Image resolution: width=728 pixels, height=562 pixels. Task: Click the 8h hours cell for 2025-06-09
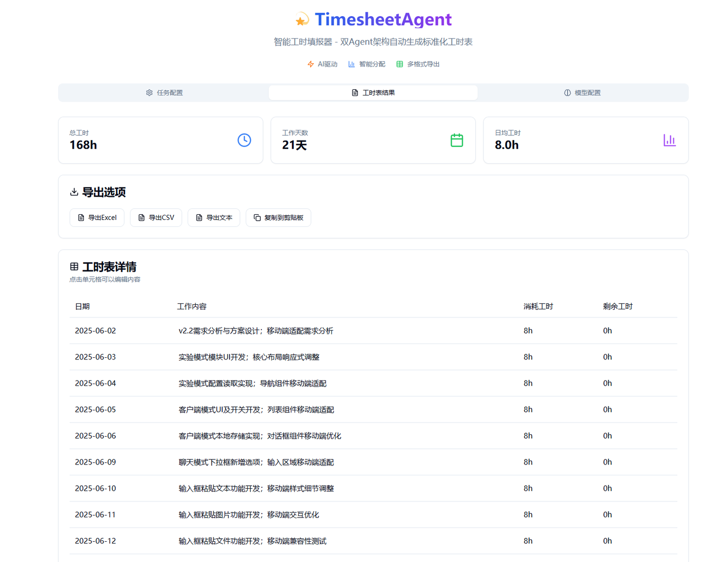(x=528, y=462)
